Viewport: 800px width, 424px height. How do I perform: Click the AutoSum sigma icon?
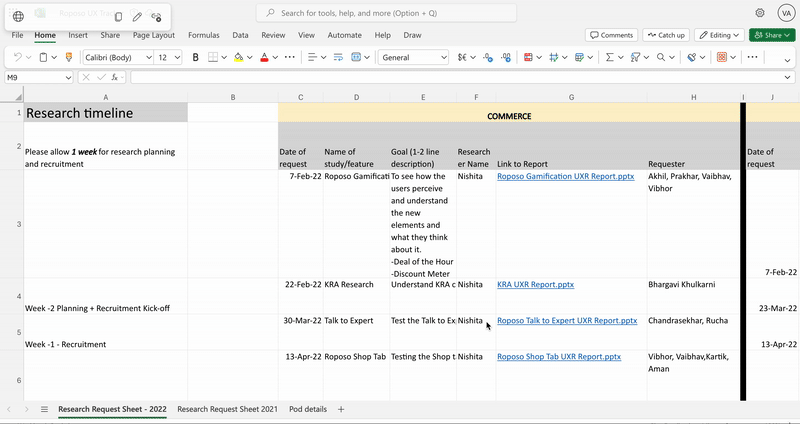click(609, 58)
